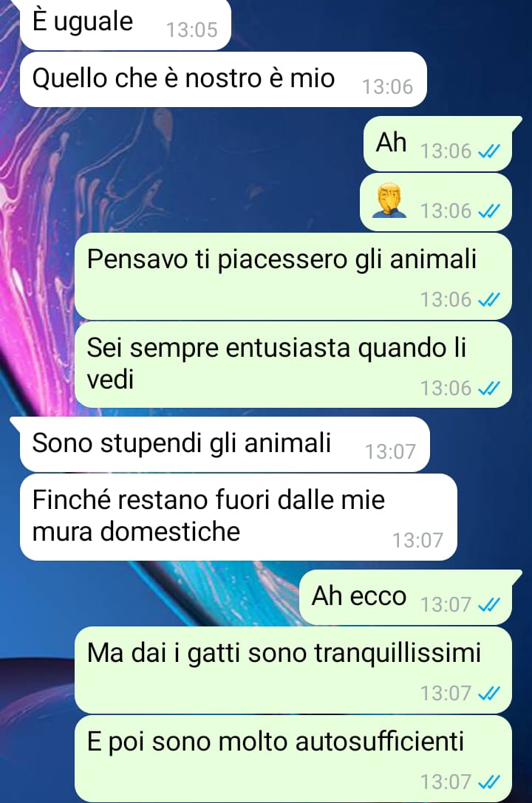Viewport: 532px width, 803px height.
Task: Tap read checkmarks on 'Ah ecco' message
Action: [488, 605]
